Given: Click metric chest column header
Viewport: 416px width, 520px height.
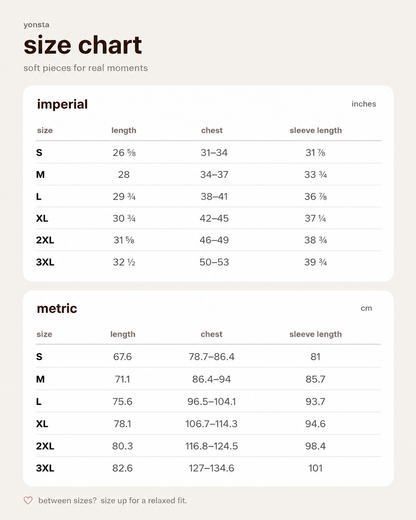Looking at the screenshot, I should [x=211, y=334].
